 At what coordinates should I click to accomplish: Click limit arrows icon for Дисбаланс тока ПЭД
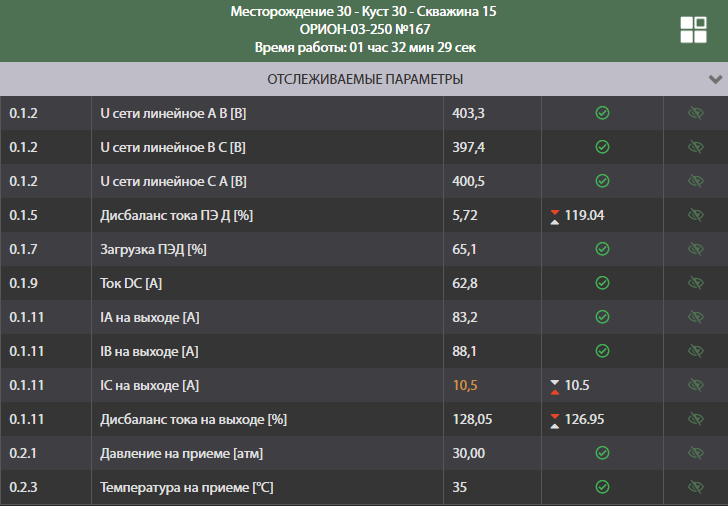tap(554, 215)
